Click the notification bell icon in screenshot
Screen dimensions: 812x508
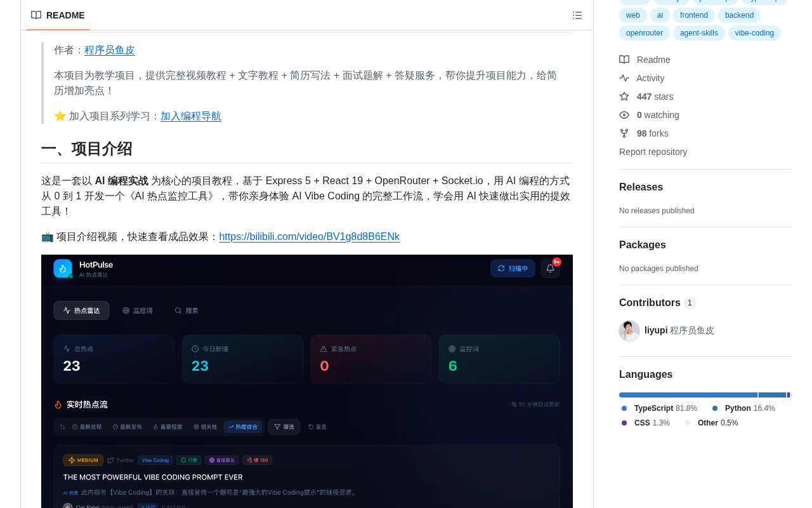(x=550, y=269)
